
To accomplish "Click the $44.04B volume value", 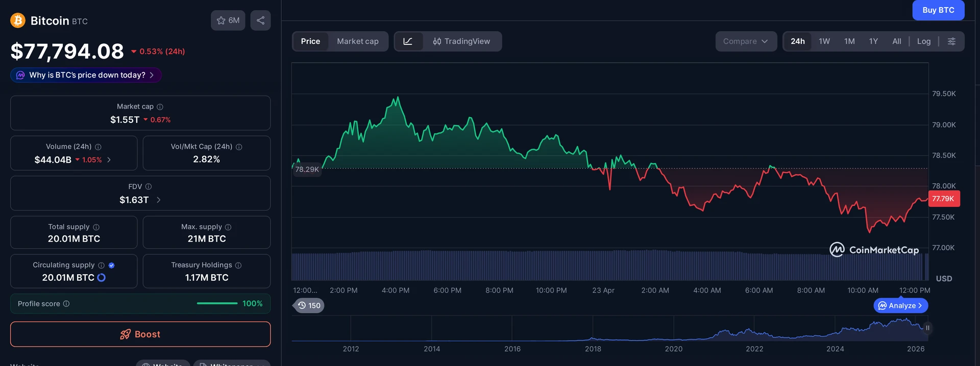I will point(53,160).
